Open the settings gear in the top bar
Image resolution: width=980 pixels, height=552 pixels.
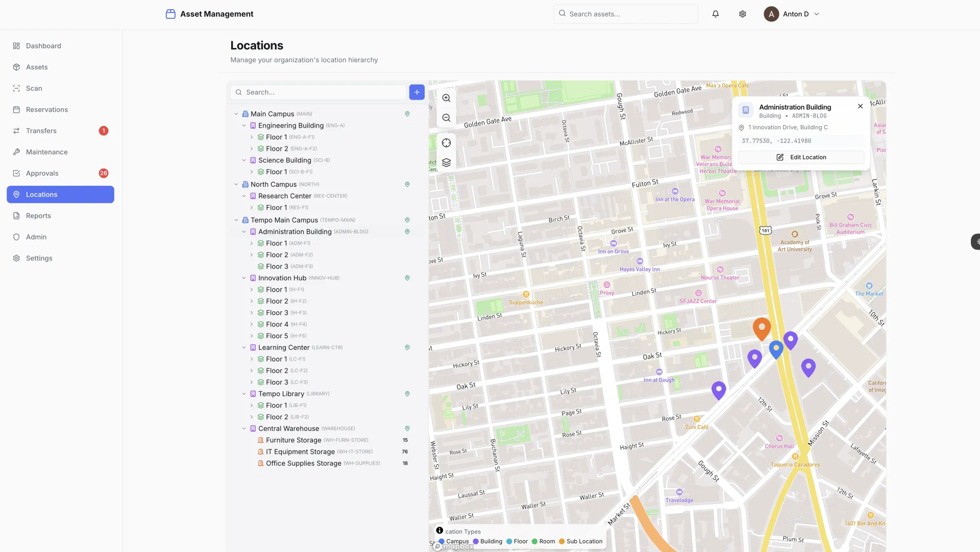pos(742,14)
